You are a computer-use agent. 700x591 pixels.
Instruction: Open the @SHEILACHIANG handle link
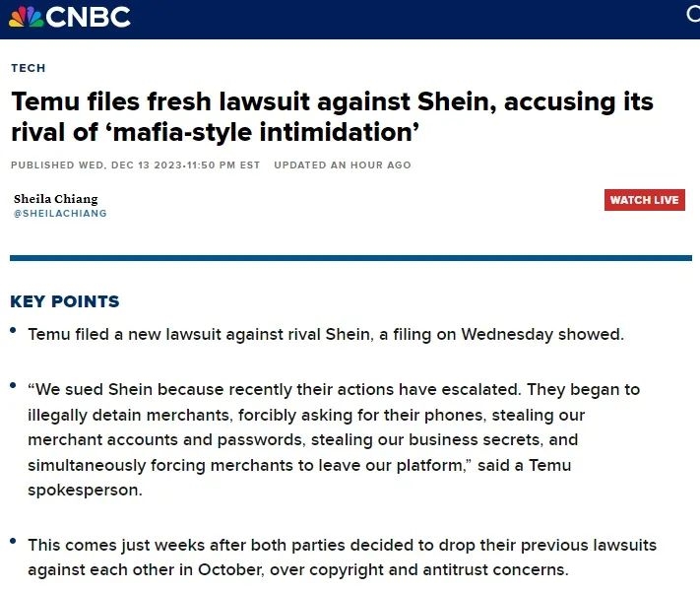pos(60,214)
